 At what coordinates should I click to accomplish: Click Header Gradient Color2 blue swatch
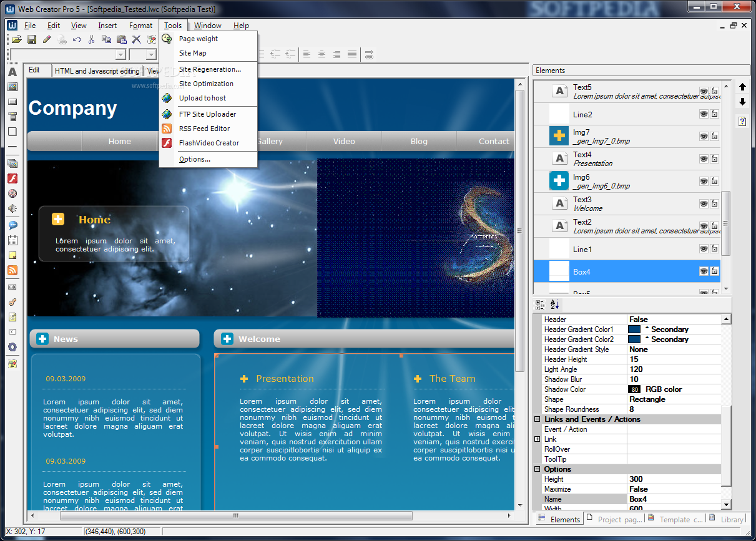coord(634,339)
